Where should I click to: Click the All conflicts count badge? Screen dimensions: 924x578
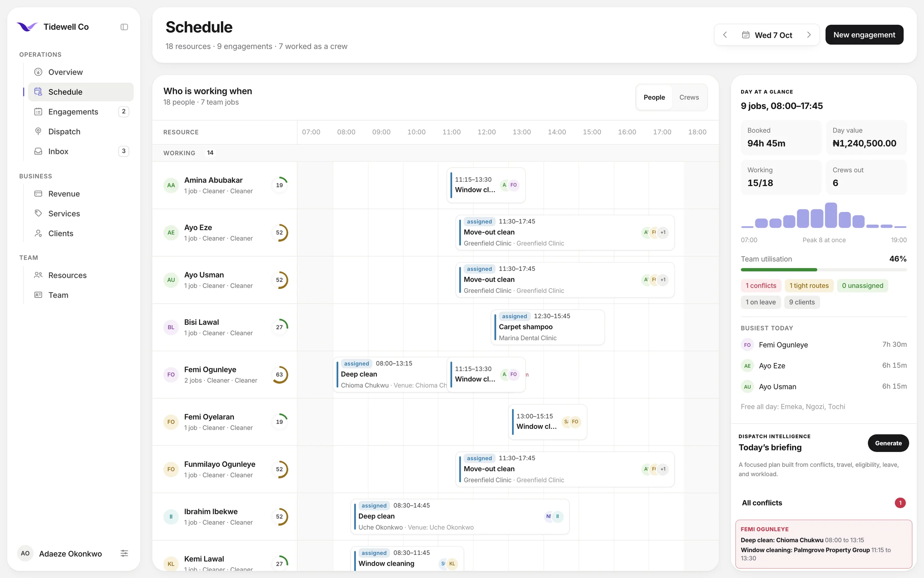click(900, 503)
